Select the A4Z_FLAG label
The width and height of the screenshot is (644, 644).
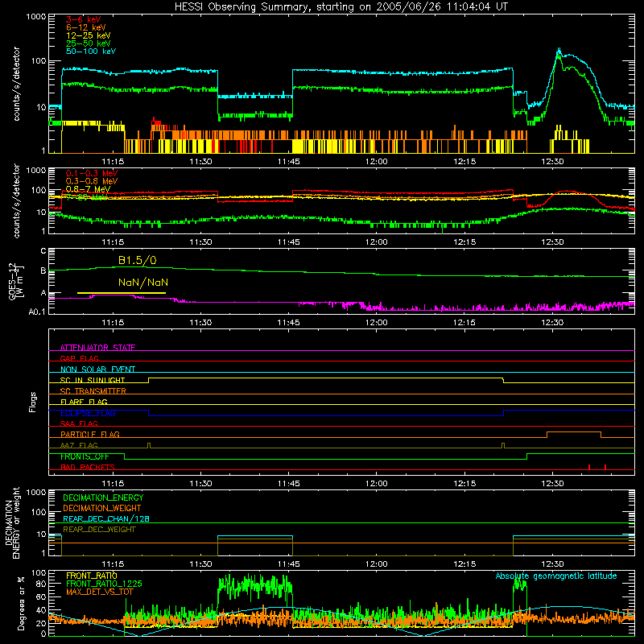(x=79, y=445)
